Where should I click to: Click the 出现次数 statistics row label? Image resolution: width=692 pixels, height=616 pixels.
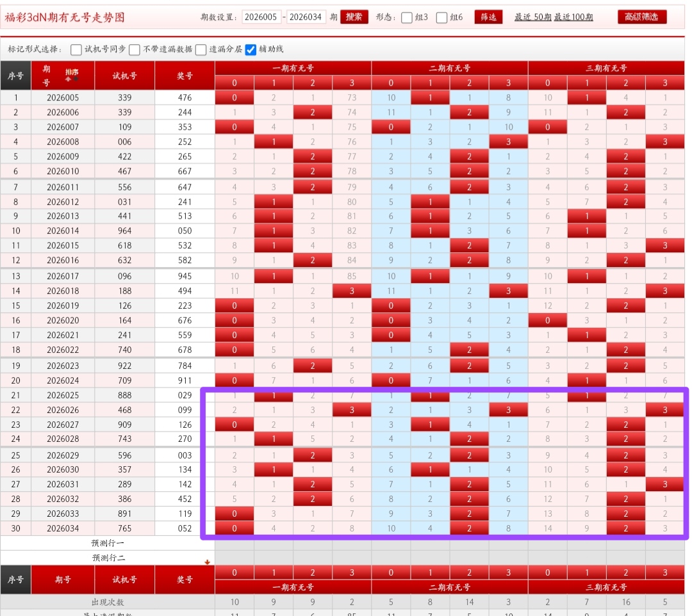pos(108,602)
